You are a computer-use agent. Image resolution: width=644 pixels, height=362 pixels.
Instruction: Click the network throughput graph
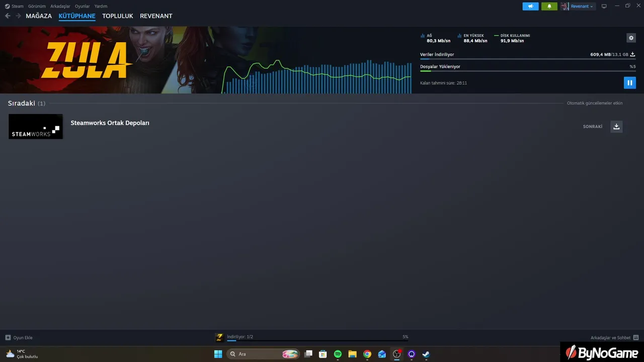[317, 76]
